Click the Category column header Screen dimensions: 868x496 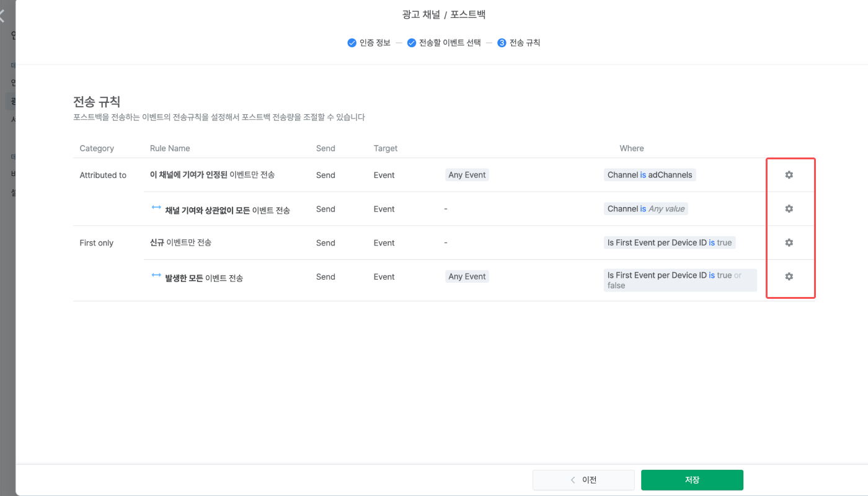(x=97, y=148)
